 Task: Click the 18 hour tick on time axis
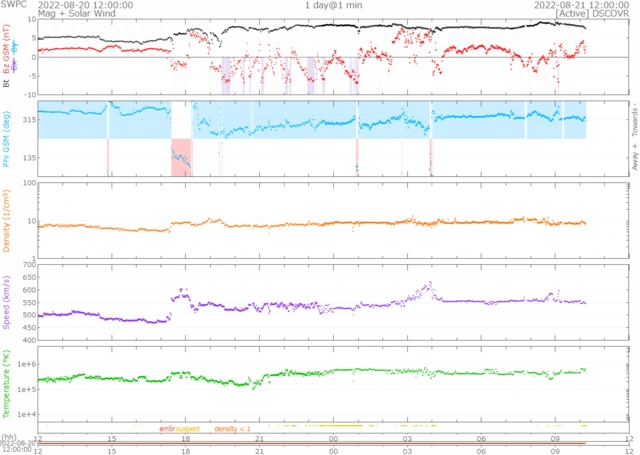pos(185,438)
